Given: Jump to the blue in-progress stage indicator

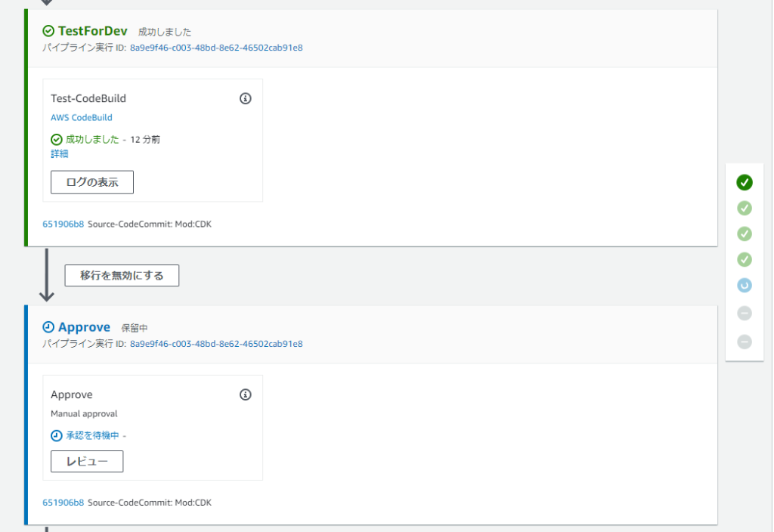Looking at the screenshot, I should 745,285.
